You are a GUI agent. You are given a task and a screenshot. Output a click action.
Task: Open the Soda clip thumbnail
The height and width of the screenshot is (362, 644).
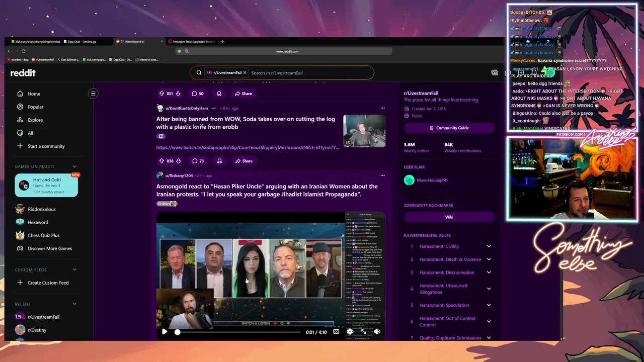point(364,131)
